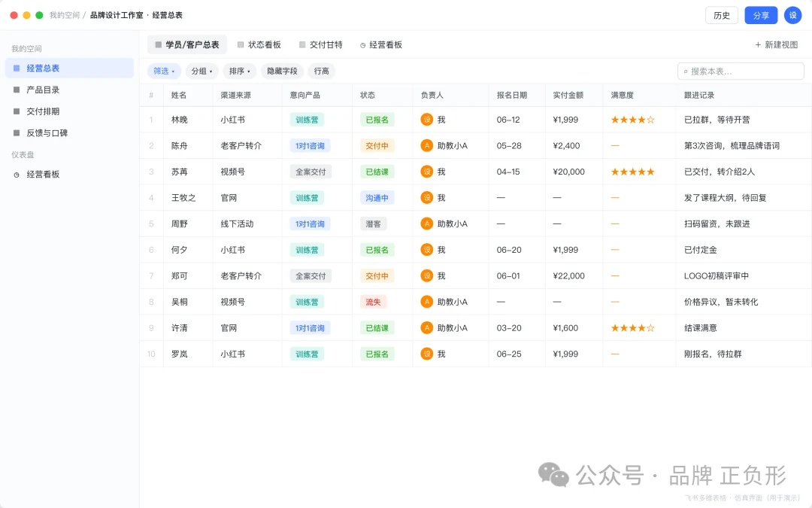Click 郑可 row 交付中 status tag
Screen dimensions: 812x508
click(377, 275)
